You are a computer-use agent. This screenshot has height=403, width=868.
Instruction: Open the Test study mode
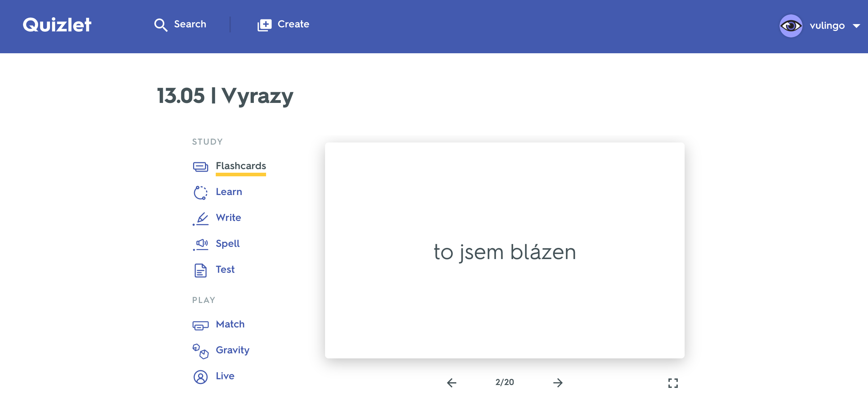(x=225, y=270)
